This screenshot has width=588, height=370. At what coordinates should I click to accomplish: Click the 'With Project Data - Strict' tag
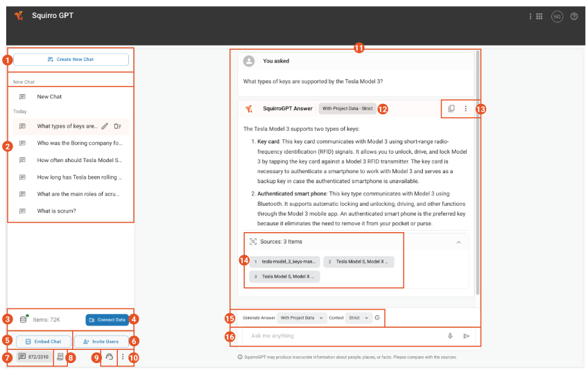tap(347, 108)
